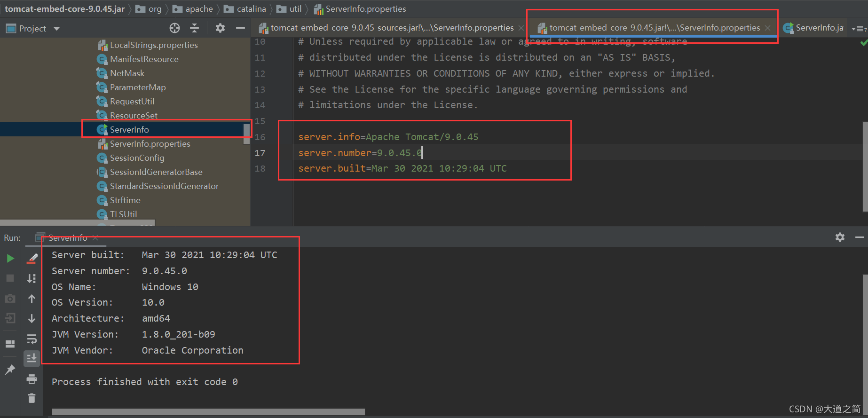Select ServerInfo class in tree
The height and width of the screenshot is (418, 868).
pos(123,129)
